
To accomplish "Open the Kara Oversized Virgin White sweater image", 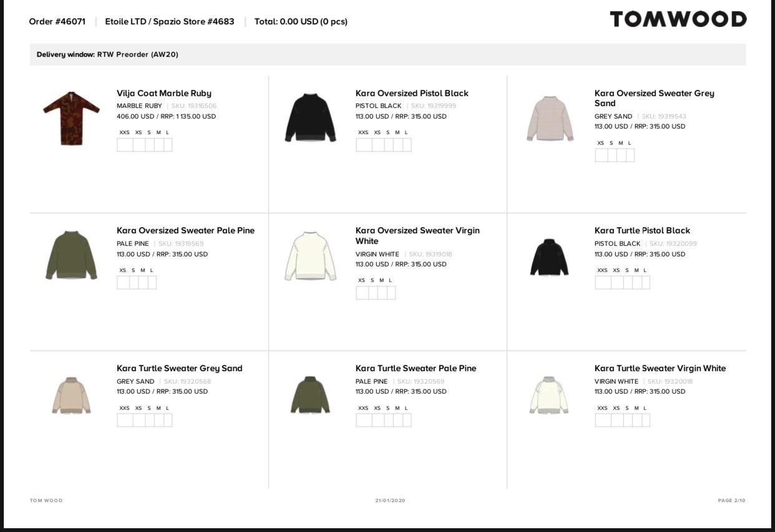I will click(x=310, y=256).
